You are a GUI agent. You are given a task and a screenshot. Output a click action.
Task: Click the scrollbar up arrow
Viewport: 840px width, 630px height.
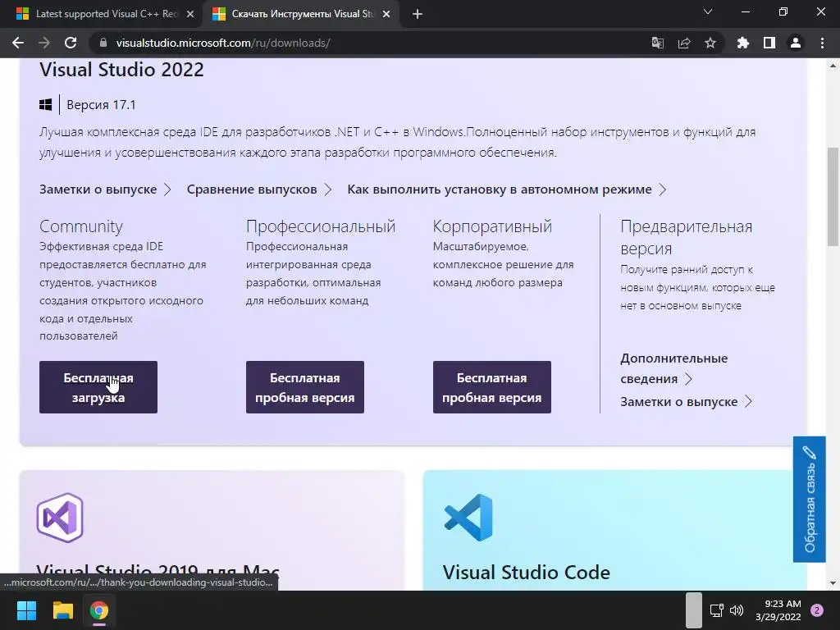833,66
